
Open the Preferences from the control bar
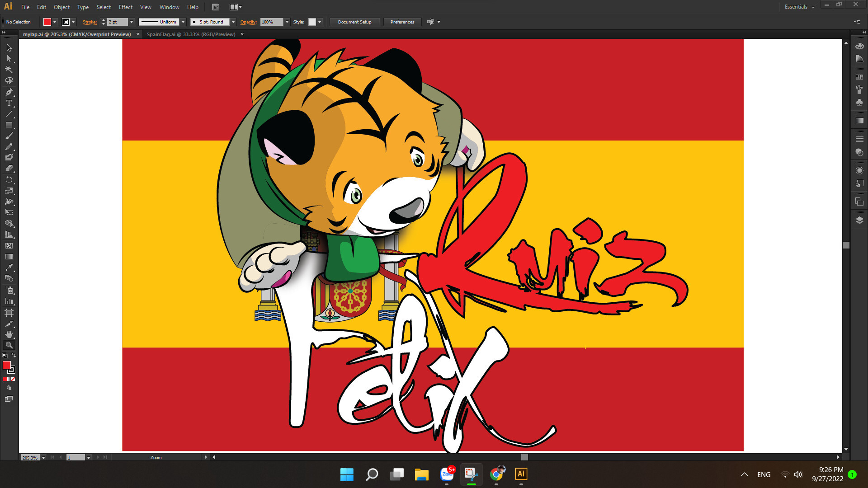[x=402, y=22]
